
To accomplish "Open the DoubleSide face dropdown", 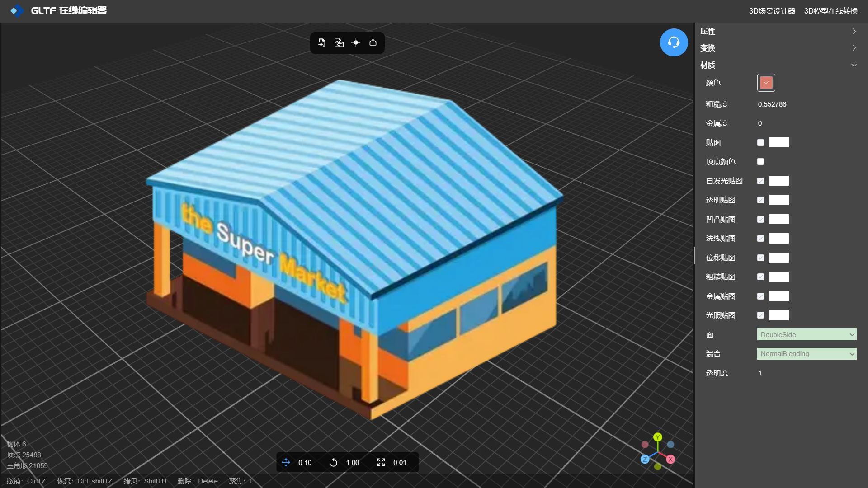I will [807, 335].
